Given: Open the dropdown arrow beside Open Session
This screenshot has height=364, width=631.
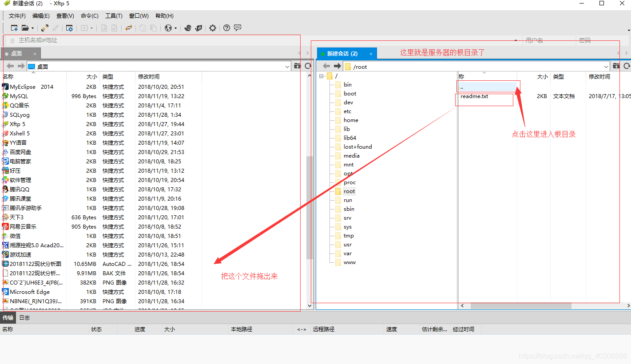Looking at the screenshot, I should point(32,28).
